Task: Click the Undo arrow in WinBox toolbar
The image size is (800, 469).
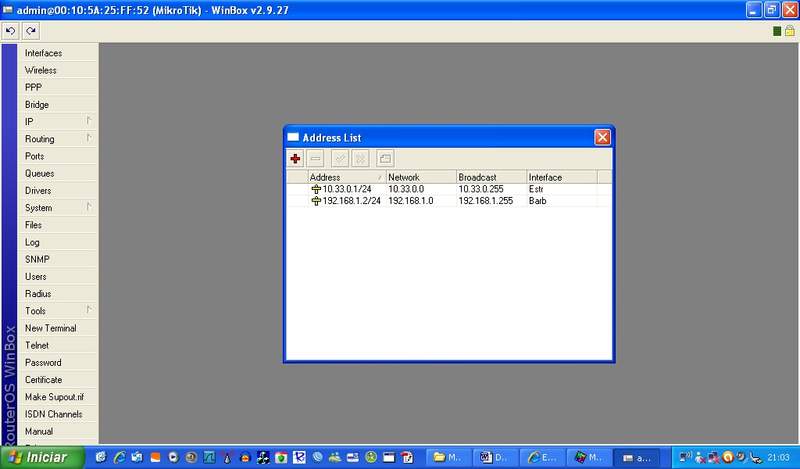Action: point(10,31)
